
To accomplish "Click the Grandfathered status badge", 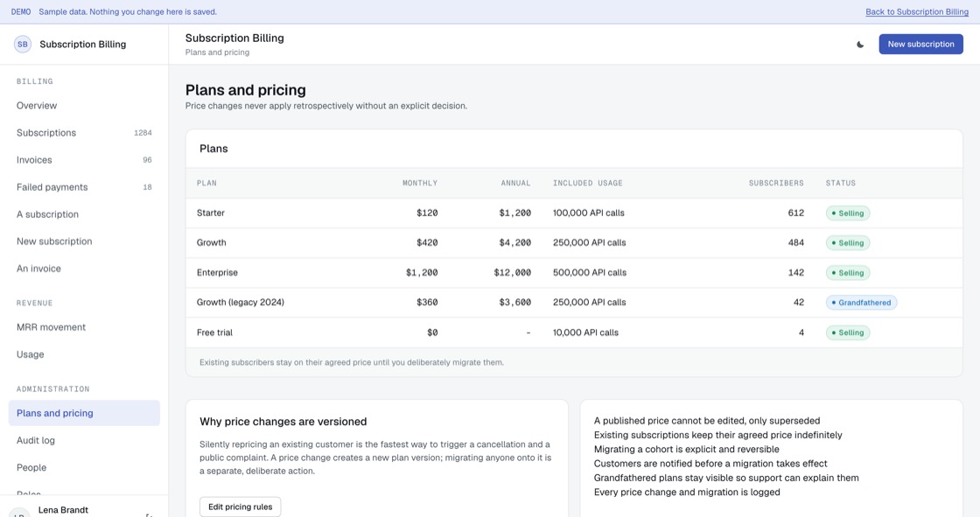I will (861, 303).
